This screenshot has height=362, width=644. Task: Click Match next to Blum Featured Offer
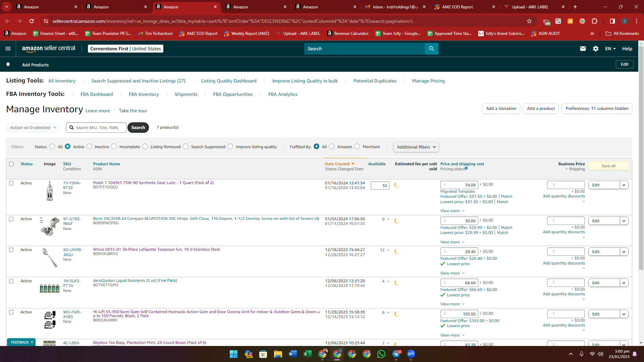[506, 228]
